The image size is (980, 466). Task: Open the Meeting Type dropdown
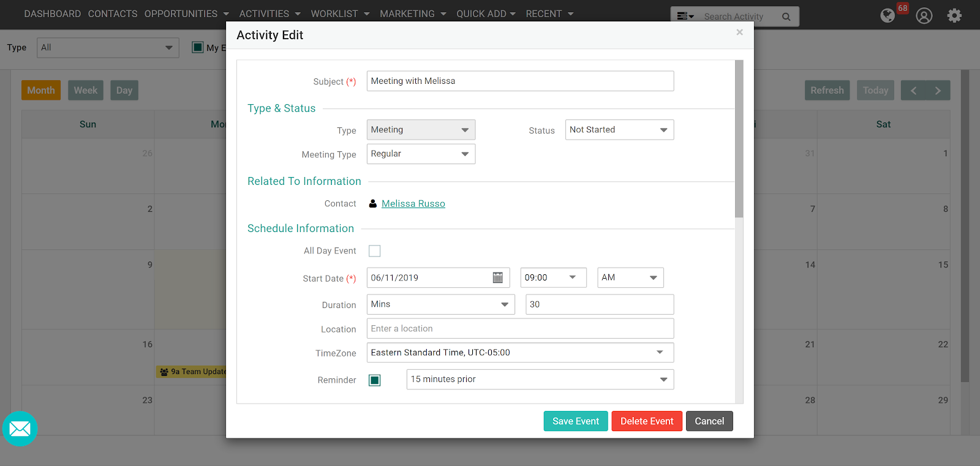pos(421,154)
